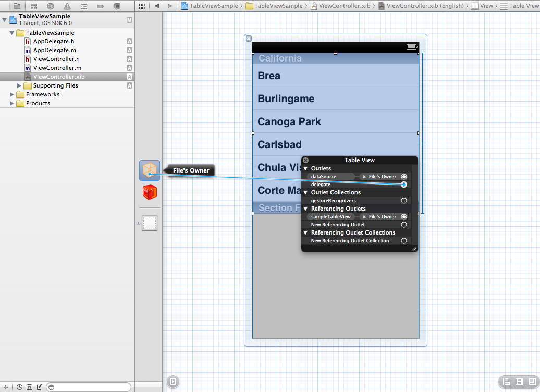Click the dataSource outlet connection circle

click(404, 177)
